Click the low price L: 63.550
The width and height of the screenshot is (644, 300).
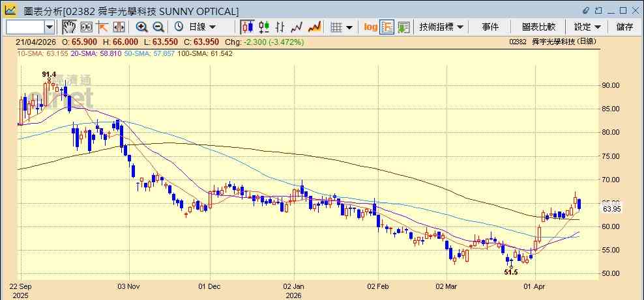160,42
